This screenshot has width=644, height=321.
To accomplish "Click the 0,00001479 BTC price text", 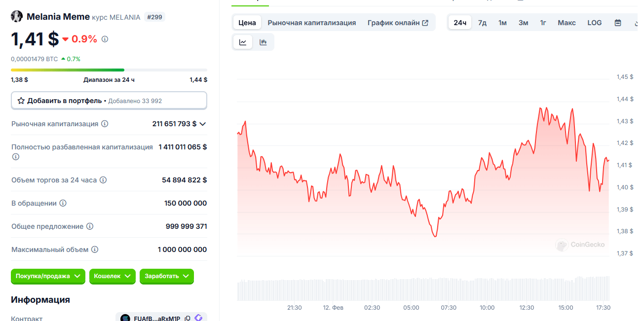I will [x=35, y=59].
